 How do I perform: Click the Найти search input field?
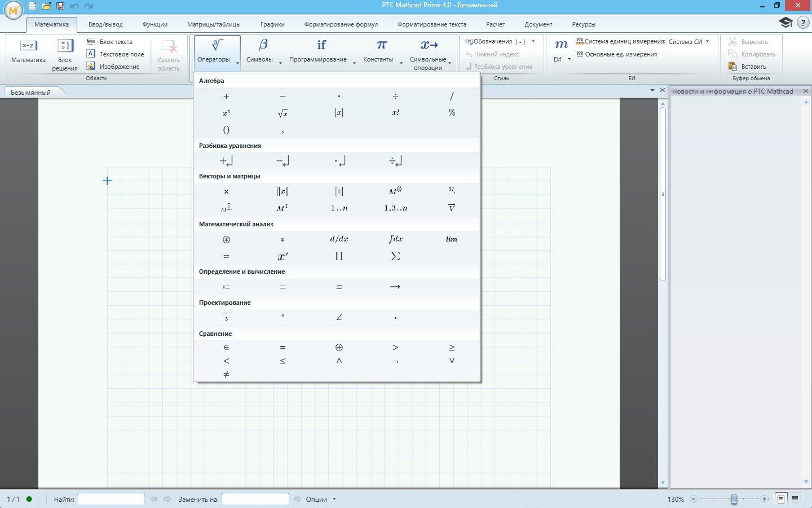pyautogui.click(x=111, y=500)
